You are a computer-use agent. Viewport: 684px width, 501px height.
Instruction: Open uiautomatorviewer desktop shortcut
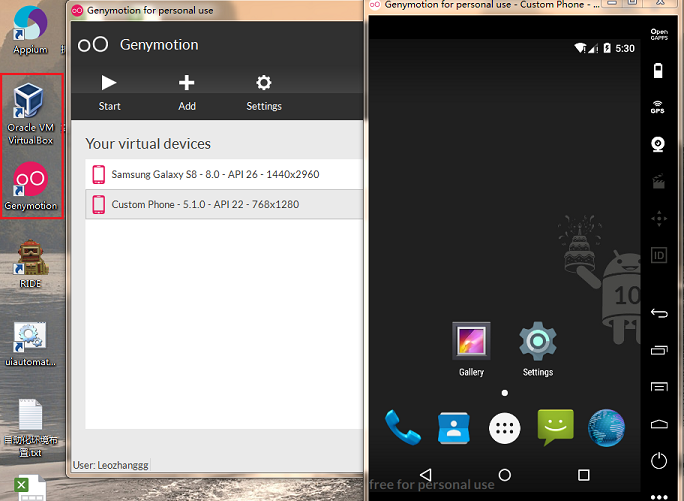30,344
